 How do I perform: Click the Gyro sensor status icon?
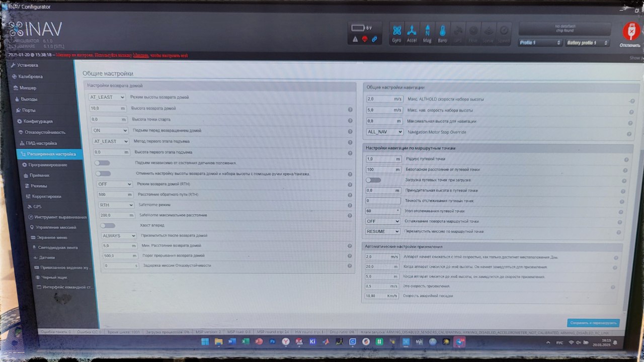(x=397, y=33)
